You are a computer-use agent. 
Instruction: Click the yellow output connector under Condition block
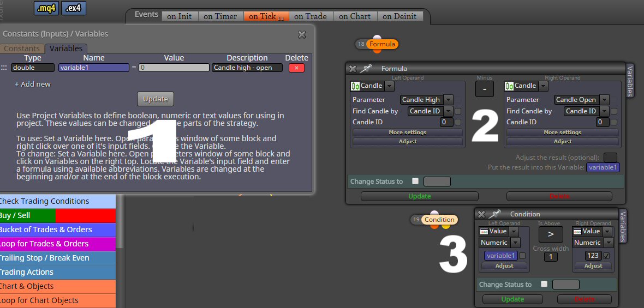[446, 225]
